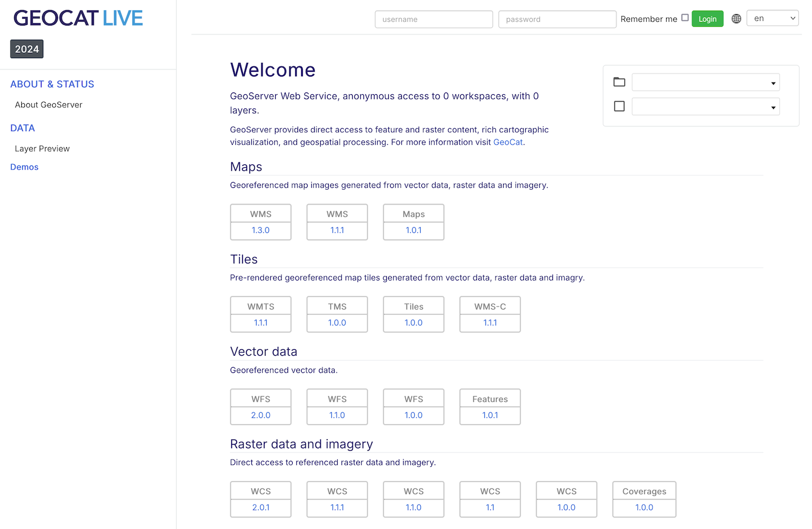Open the en language dropdown
Image resolution: width=812 pixels, height=529 pixels.
tap(773, 18)
